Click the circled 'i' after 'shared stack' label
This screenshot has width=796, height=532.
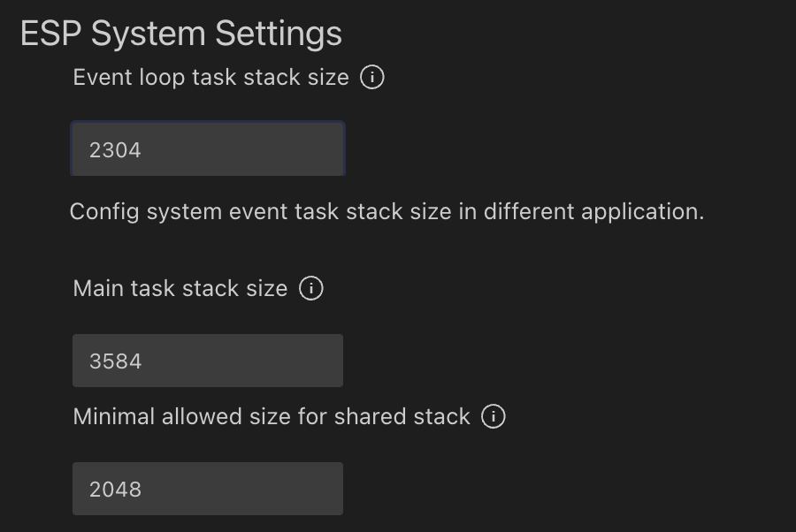pos(494,417)
